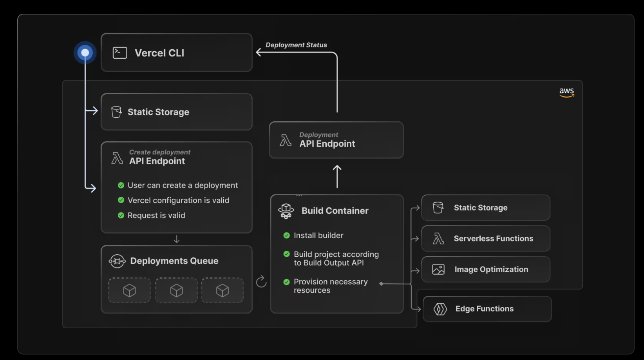Click the lambda icon in Create deployment API Endpoint
The width and height of the screenshot is (644, 360).
point(117,158)
